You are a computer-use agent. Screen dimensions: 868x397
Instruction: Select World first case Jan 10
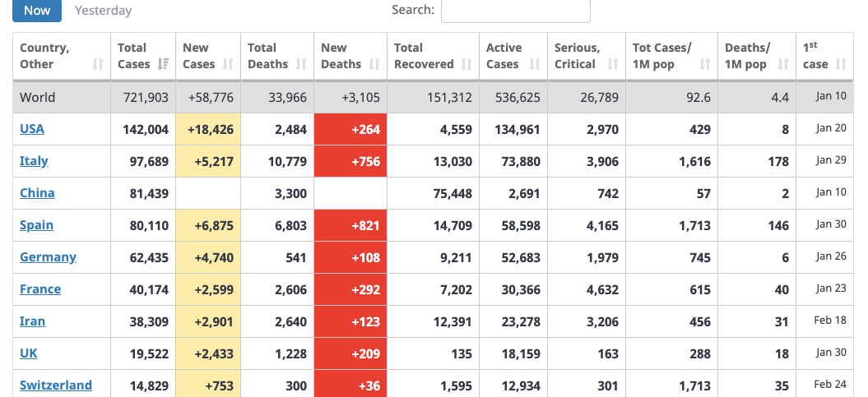pyautogui.click(x=831, y=95)
